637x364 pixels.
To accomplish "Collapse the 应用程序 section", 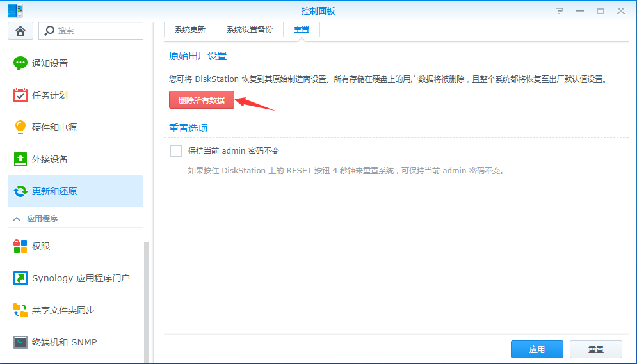I will pyautogui.click(x=17, y=219).
